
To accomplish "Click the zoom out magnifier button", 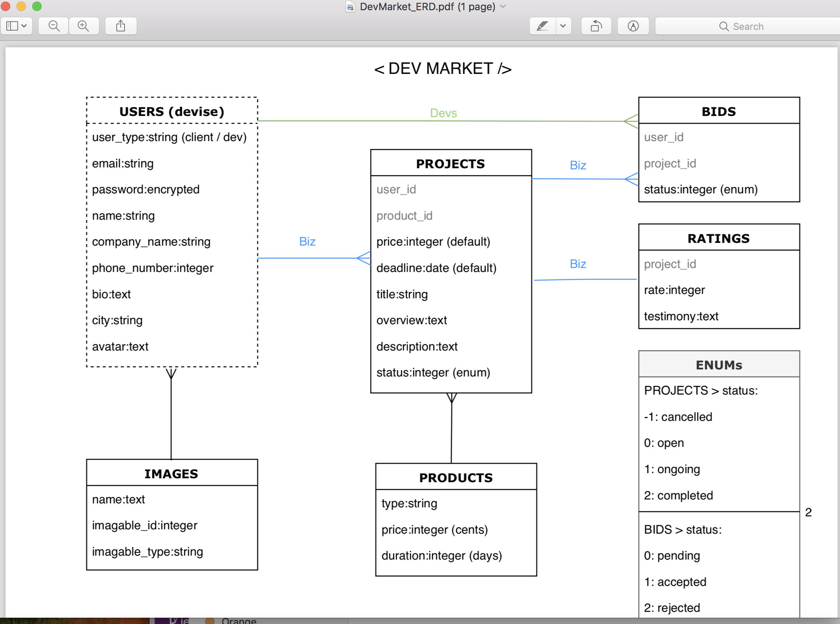I will point(54,26).
